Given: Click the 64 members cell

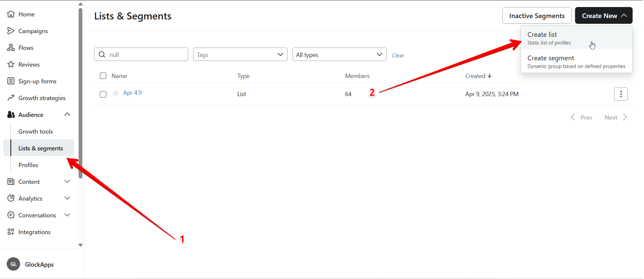Looking at the screenshot, I should coord(348,94).
